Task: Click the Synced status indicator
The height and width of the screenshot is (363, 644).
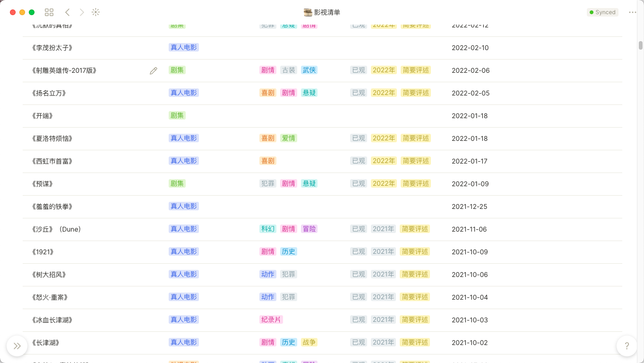Action: 602,12
